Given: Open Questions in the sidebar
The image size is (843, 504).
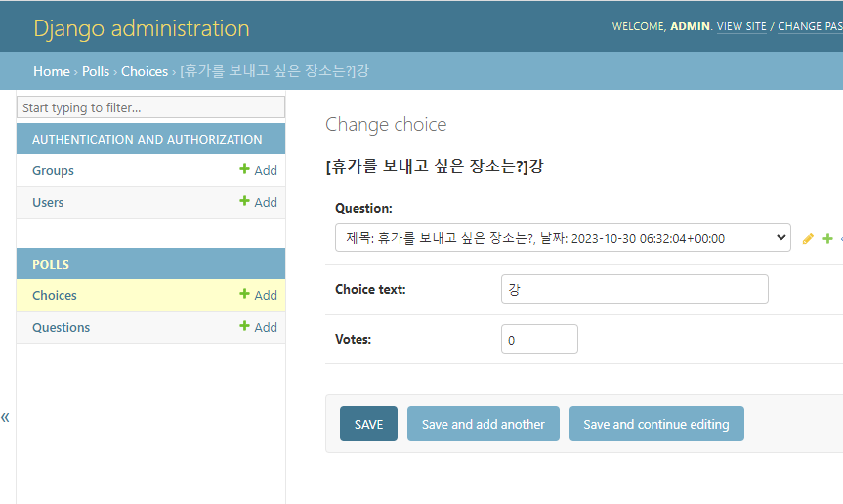Looking at the screenshot, I should coord(61,328).
